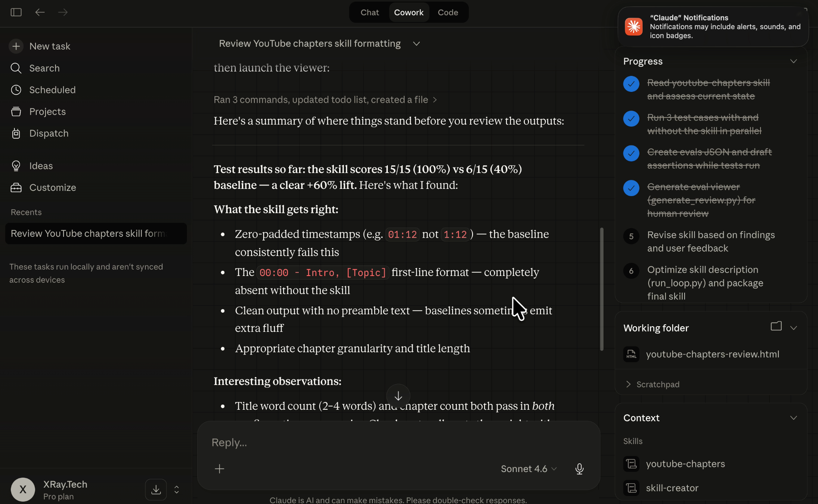Open Dispatch from the sidebar

point(49,133)
